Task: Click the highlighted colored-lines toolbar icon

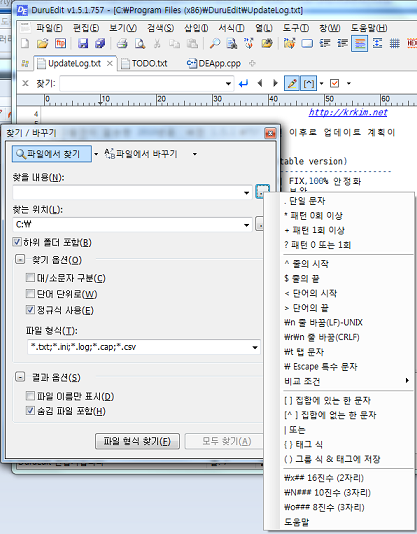Action: [x=360, y=44]
